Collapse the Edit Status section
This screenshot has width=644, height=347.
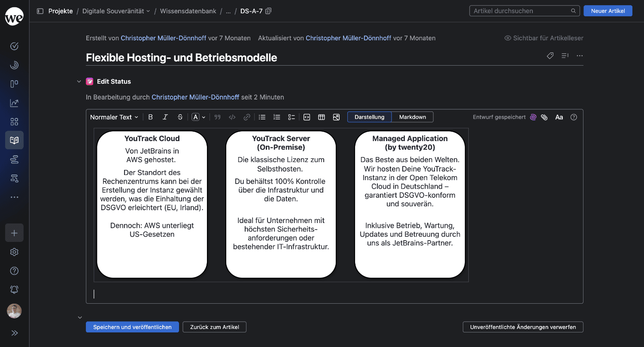[79, 81]
